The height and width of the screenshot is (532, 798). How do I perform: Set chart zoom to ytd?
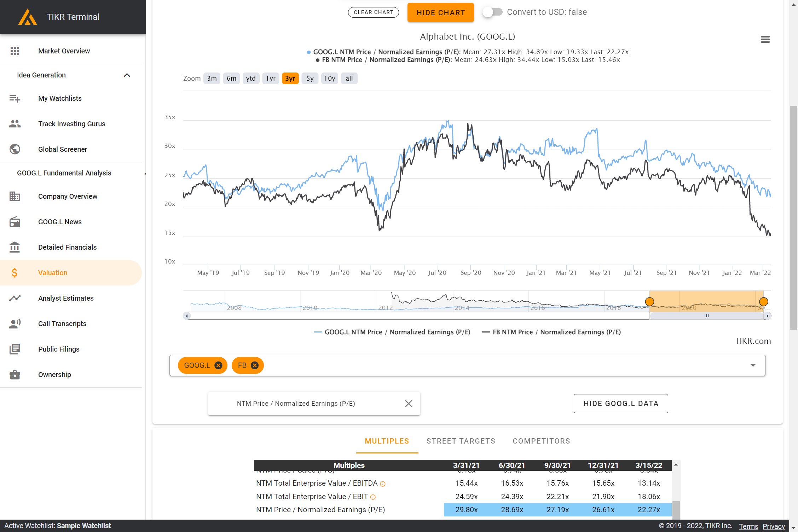(x=251, y=79)
